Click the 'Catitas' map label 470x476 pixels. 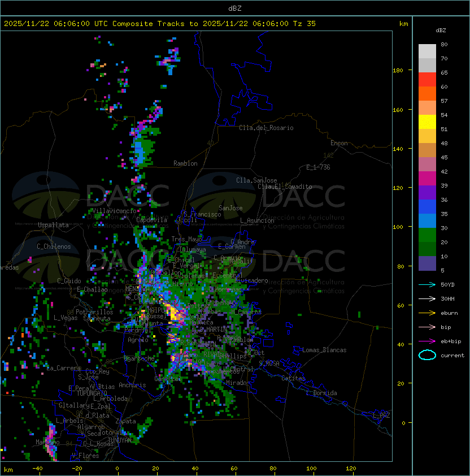click(293, 378)
